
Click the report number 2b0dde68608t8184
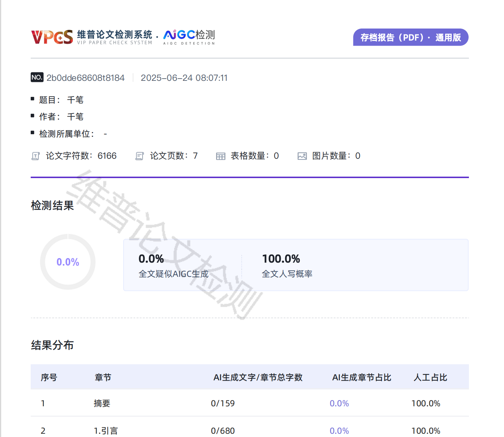(x=86, y=78)
